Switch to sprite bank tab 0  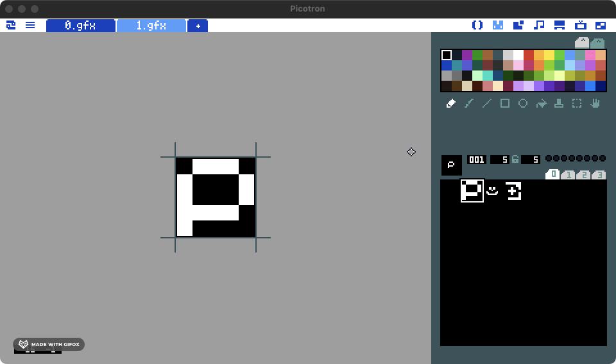pyautogui.click(x=552, y=174)
